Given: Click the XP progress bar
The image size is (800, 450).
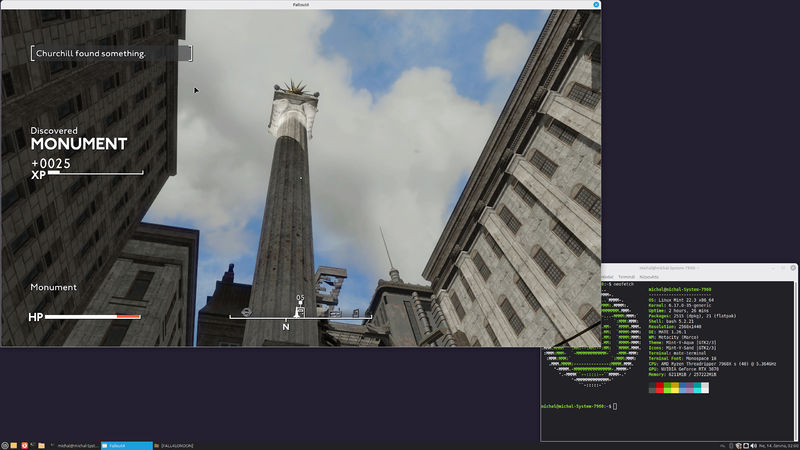Looking at the screenshot, I should (x=95, y=173).
